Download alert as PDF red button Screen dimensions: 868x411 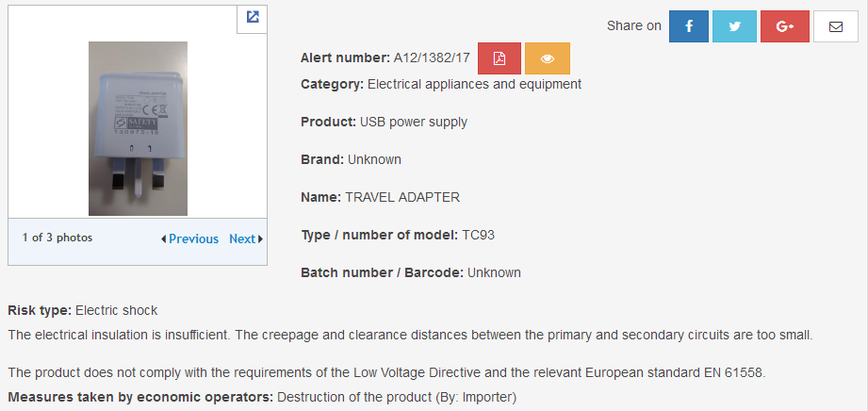[500, 58]
